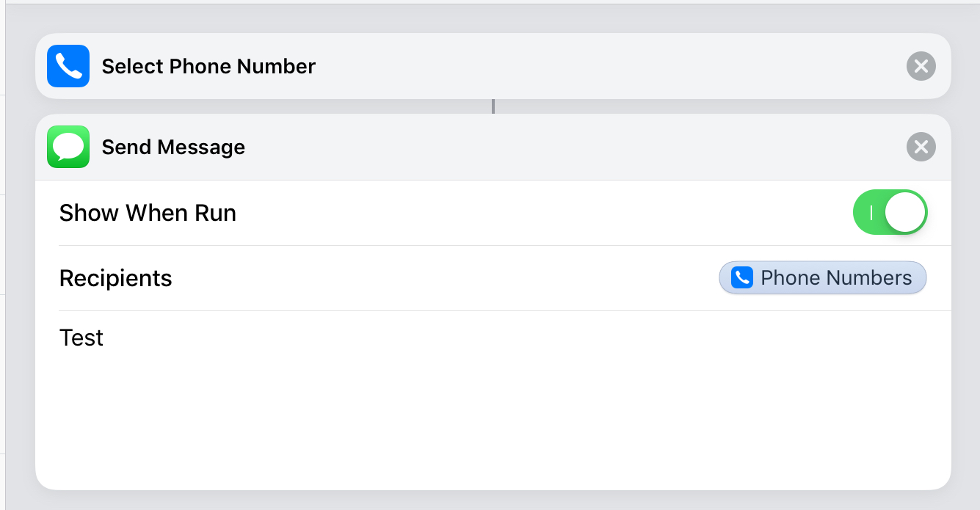Click empty header area of Send Message card

coord(573,147)
